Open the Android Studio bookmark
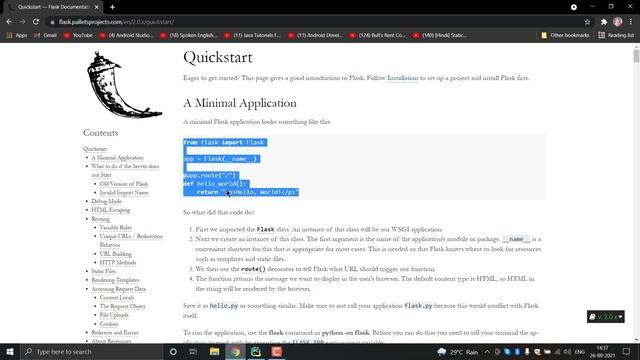The image size is (640, 360). pyautogui.click(x=126, y=36)
